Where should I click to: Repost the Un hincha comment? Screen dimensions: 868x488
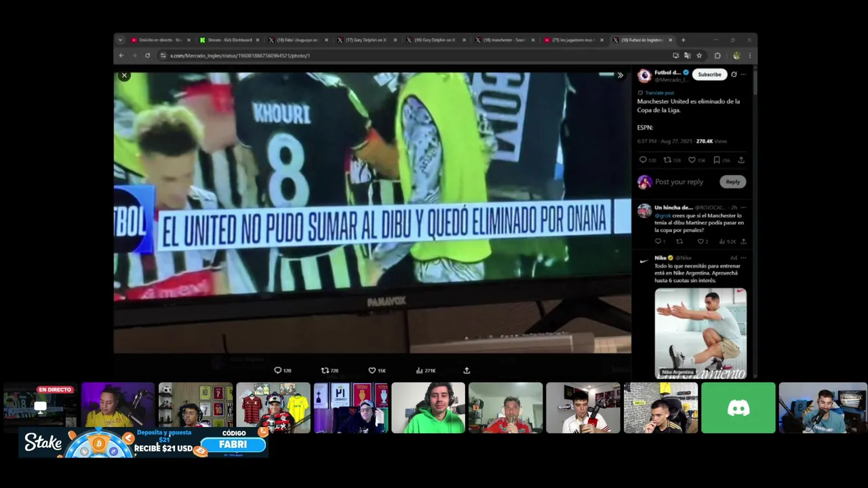point(679,241)
